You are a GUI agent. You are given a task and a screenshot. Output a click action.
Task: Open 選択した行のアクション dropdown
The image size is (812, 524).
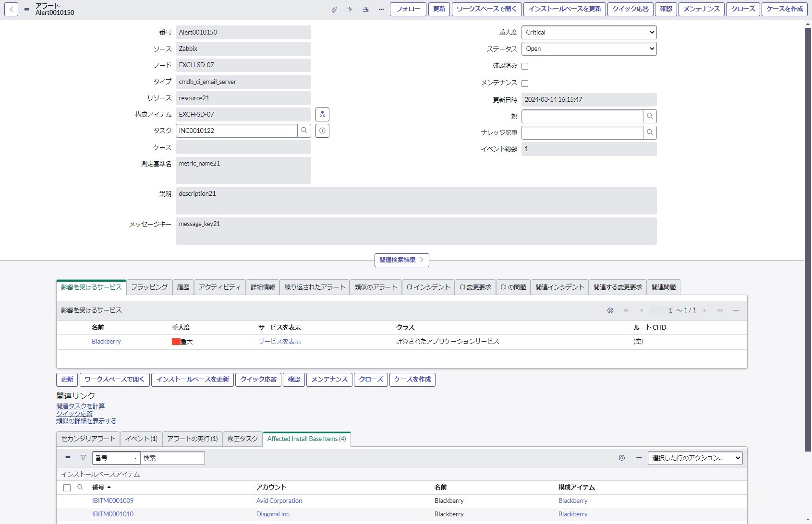(x=695, y=458)
